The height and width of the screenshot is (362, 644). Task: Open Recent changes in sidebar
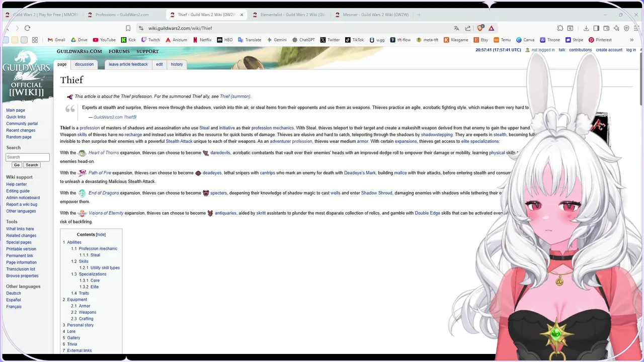[x=21, y=130]
